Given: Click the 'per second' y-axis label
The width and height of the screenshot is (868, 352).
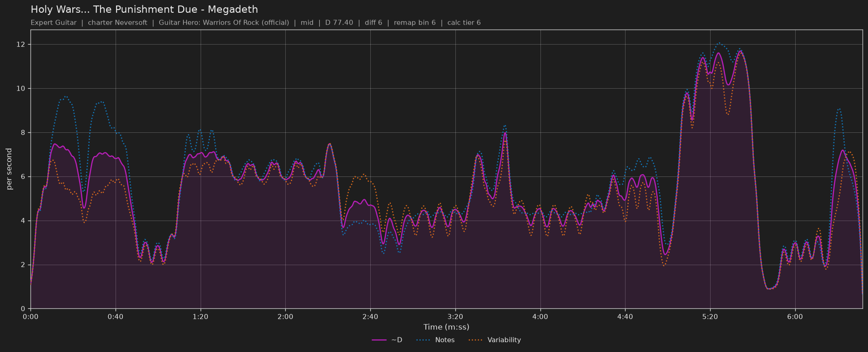Looking at the screenshot, I should (x=9, y=169).
